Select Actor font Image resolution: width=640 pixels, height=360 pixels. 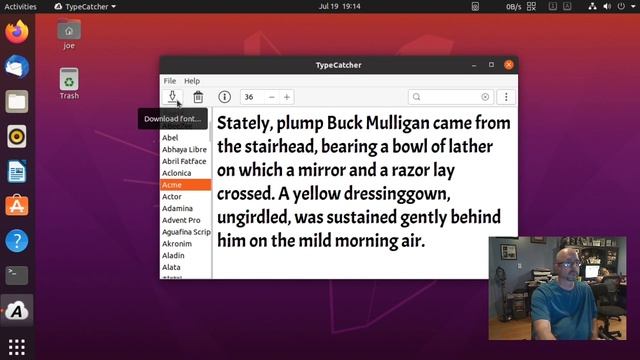click(x=185, y=197)
